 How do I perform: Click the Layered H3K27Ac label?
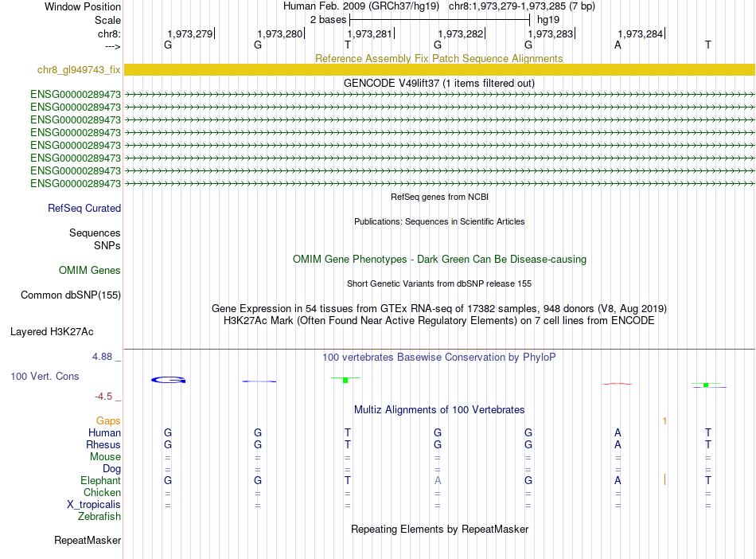52,332
